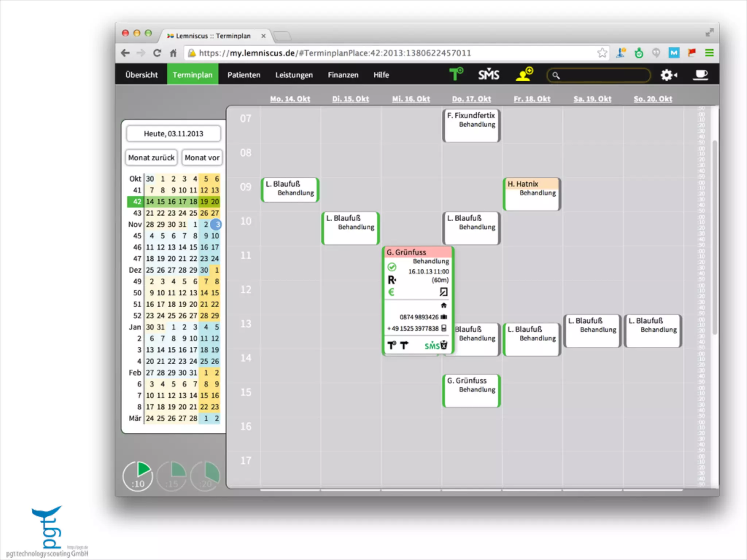Screen dimensions: 747x560
Task: Click the Heute, 03.11.2013 button
Action: (173, 133)
